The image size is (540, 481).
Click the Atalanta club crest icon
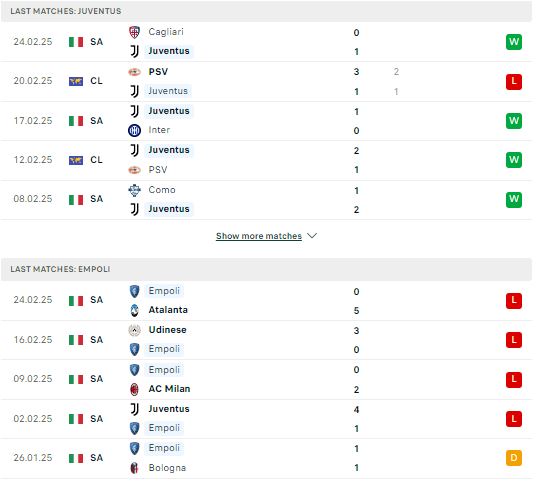pyautogui.click(x=135, y=311)
